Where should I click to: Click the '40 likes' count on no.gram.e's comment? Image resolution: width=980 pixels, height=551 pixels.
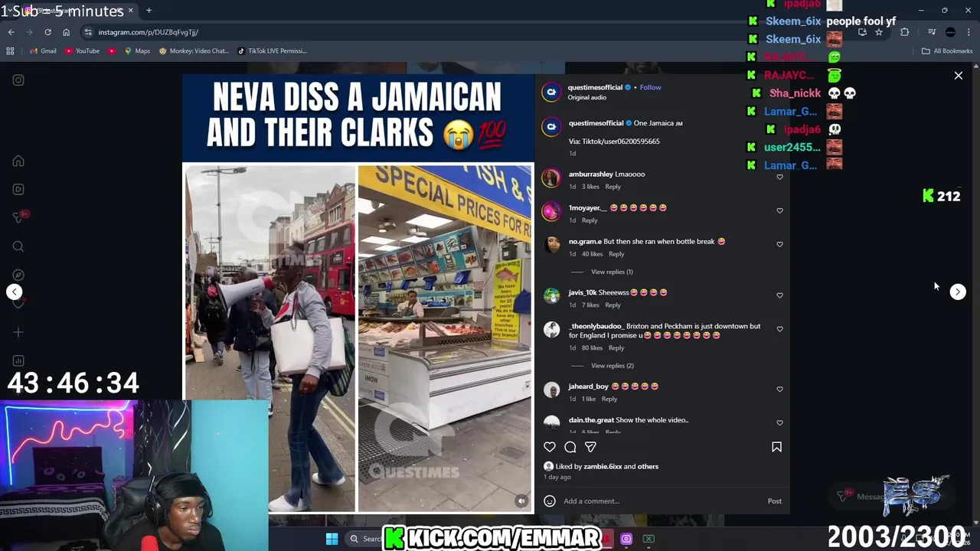point(592,254)
